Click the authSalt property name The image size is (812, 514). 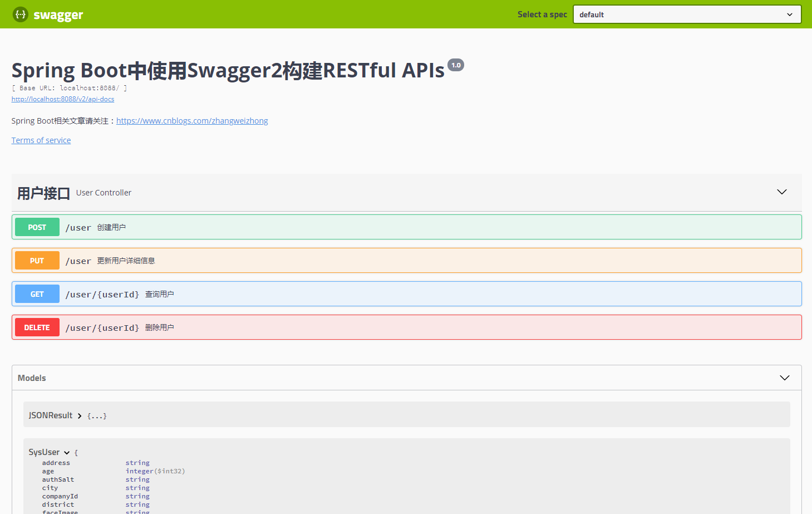pos(58,479)
